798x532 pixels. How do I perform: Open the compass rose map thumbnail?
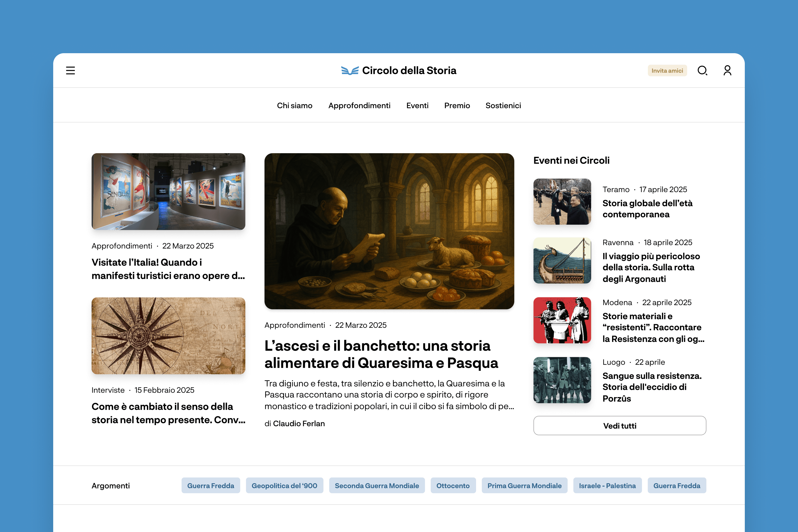(x=168, y=336)
